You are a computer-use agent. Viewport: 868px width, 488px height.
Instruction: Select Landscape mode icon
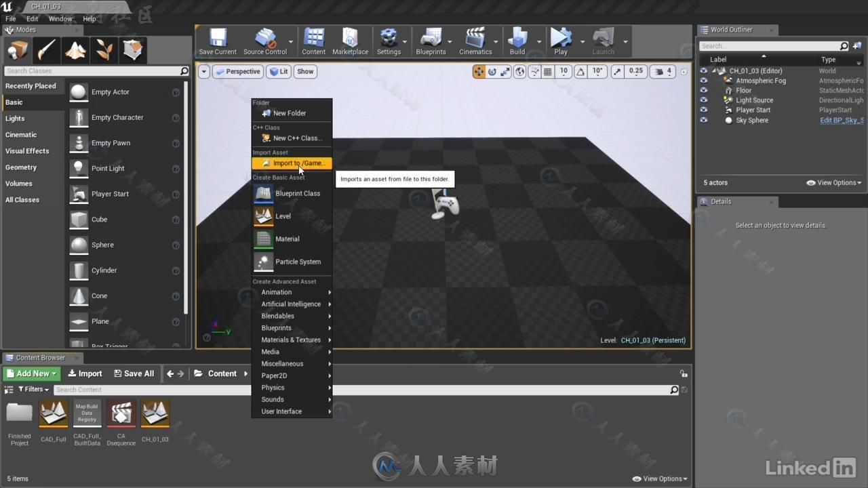(75, 50)
